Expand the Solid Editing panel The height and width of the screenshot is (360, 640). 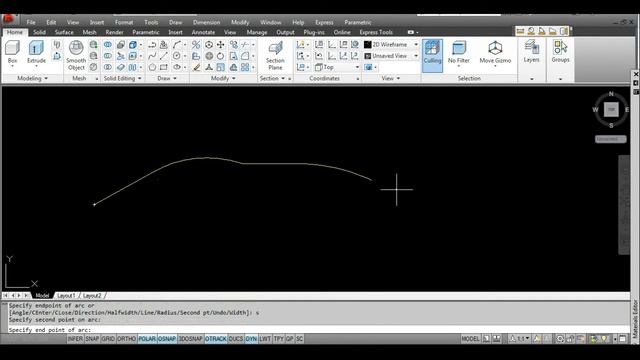(122, 78)
